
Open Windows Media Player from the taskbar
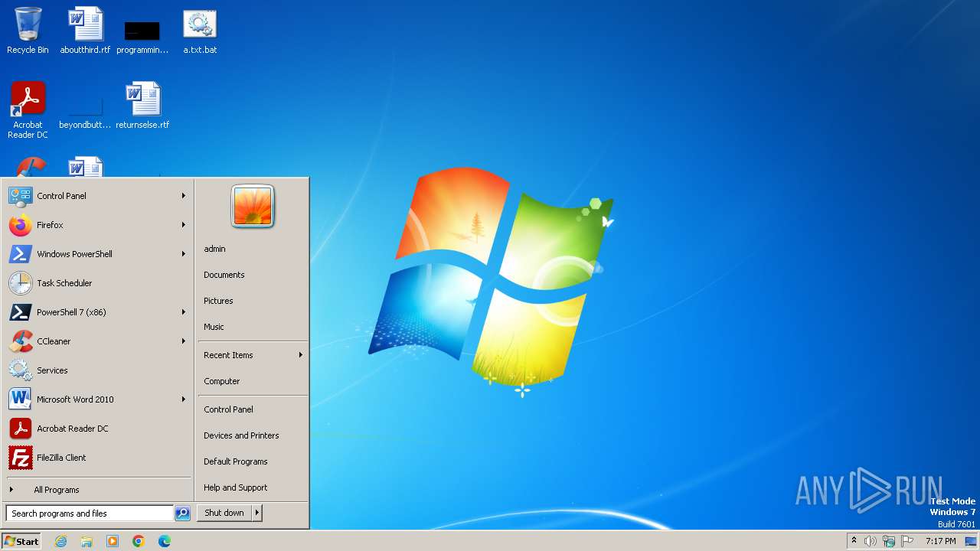[113, 541]
